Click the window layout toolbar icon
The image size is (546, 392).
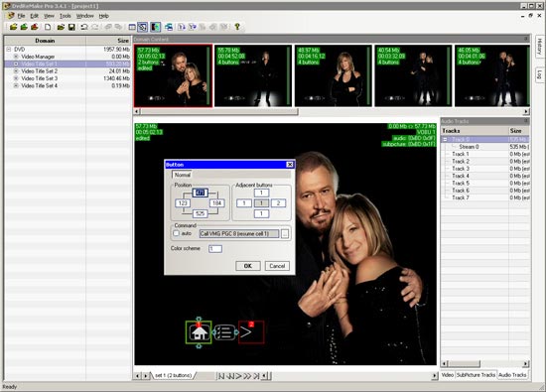(132, 27)
